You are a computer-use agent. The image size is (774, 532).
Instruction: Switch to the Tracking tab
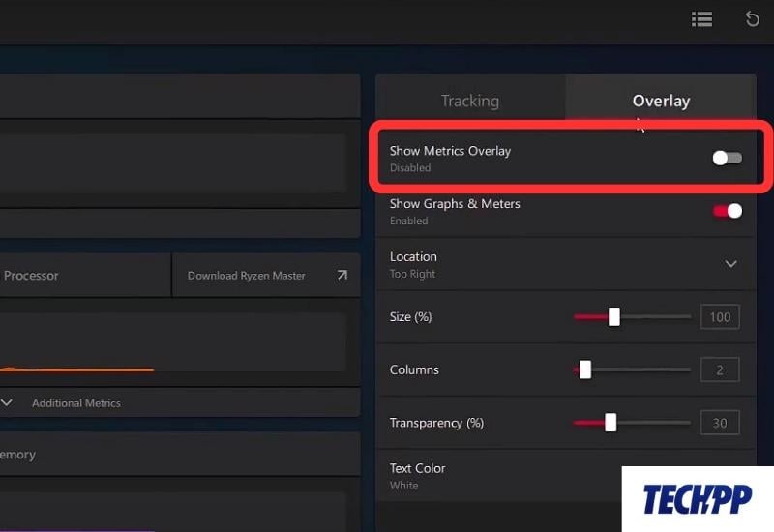coord(469,101)
